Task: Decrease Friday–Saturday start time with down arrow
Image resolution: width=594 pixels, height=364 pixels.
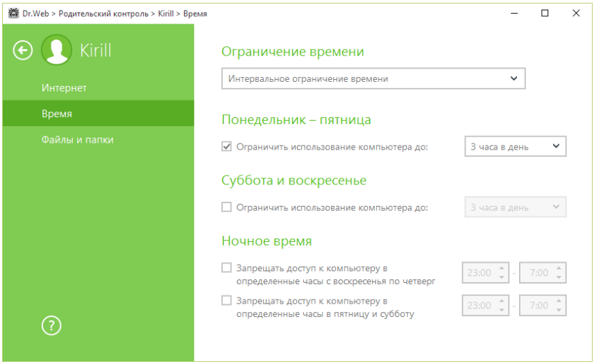Action: pyautogui.click(x=502, y=310)
